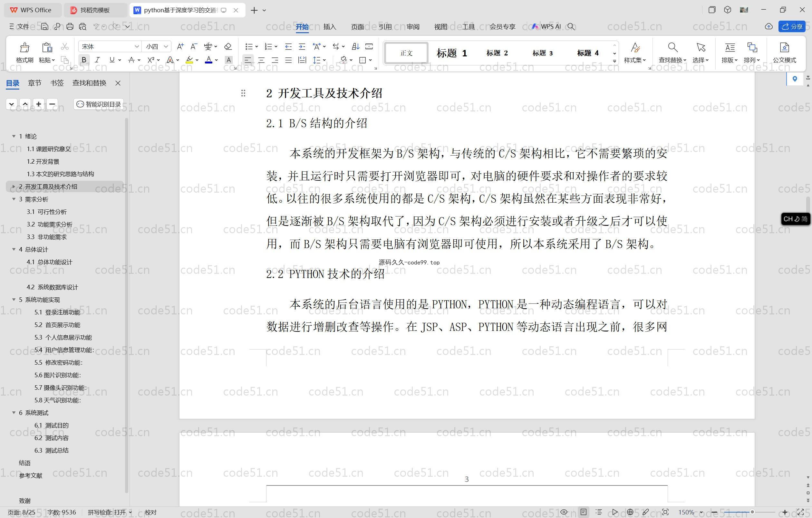The image size is (812, 518).
Task: Switch to web layout globe icon
Action: [630, 512]
